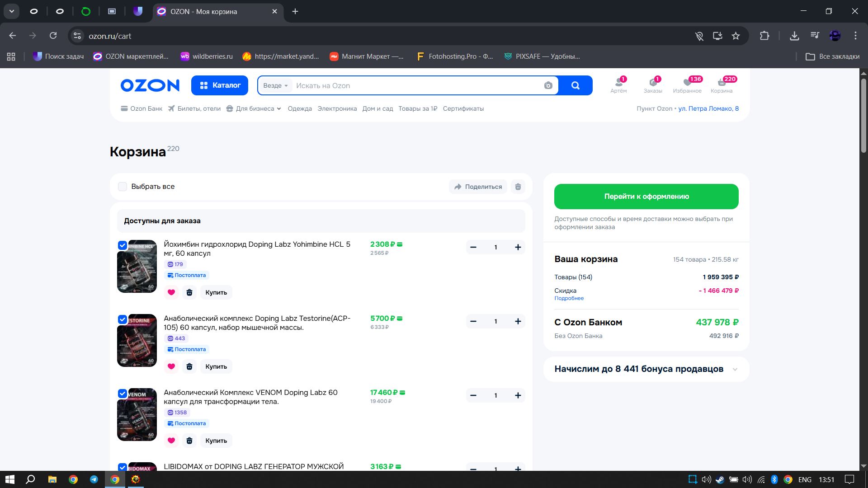The height and width of the screenshot is (488, 868).
Task: Open the Везде search scope dropdown
Action: [x=275, y=85]
